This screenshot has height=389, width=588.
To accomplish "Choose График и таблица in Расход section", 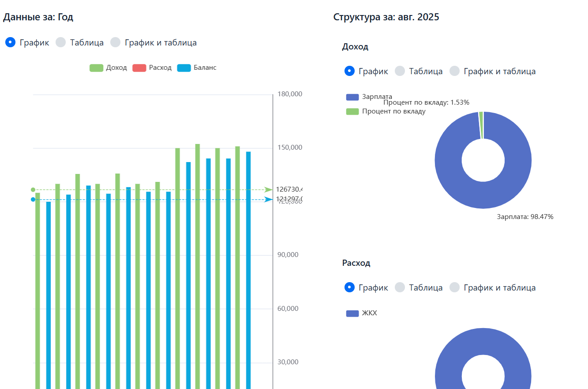I will (454, 287).
